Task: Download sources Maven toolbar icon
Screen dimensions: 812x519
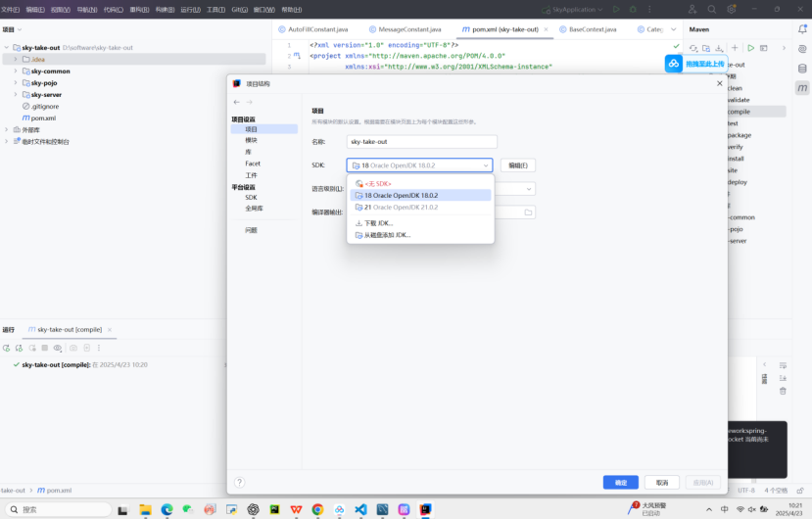Action: pyautogui.click(x=719, y=48)
